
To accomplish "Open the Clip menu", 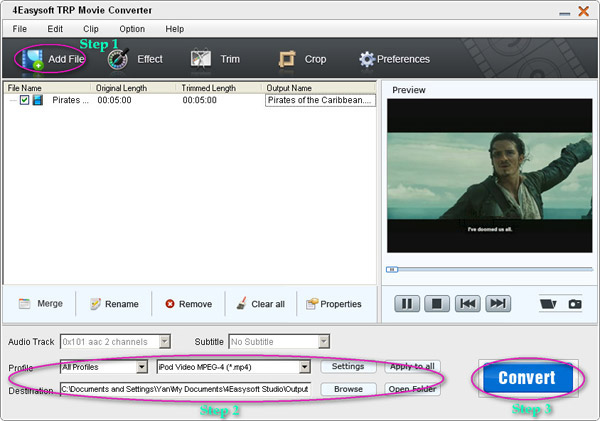I will tap(91, 29).
